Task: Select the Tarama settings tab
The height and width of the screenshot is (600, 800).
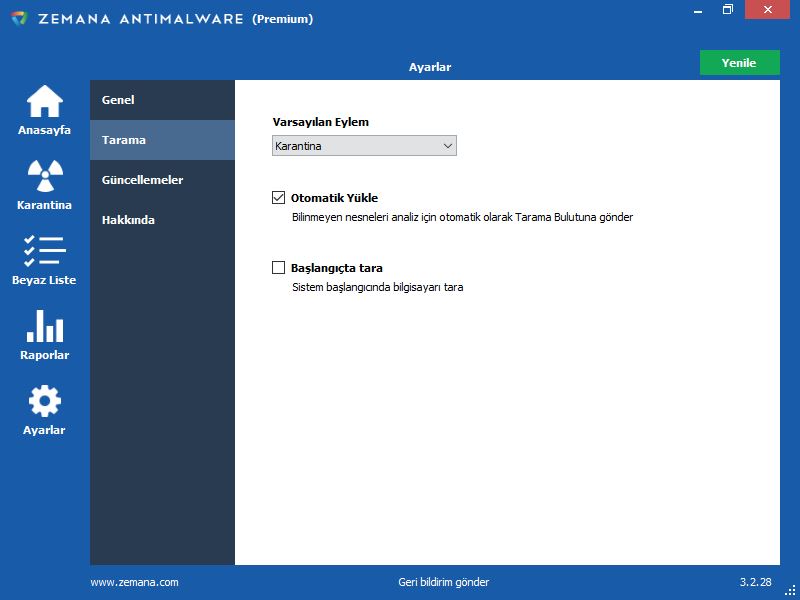Action: [x=162, y=140]
